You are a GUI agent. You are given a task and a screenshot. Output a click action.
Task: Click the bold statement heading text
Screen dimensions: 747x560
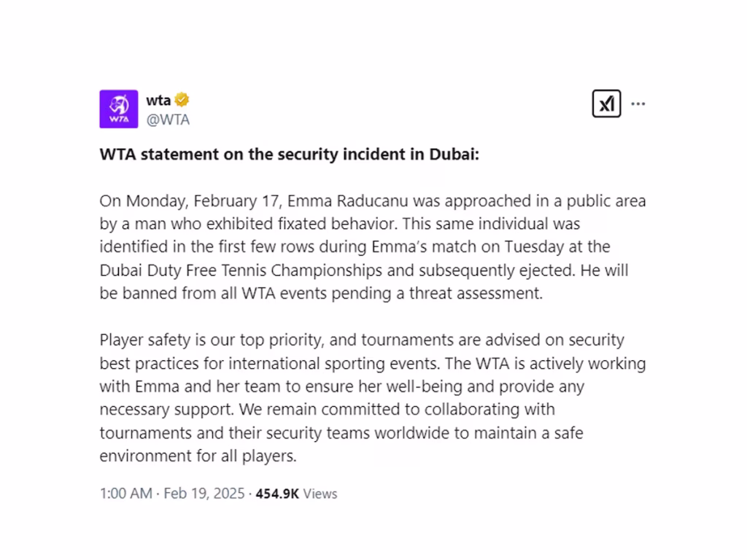pyautogui.click(x=289, y=156)
